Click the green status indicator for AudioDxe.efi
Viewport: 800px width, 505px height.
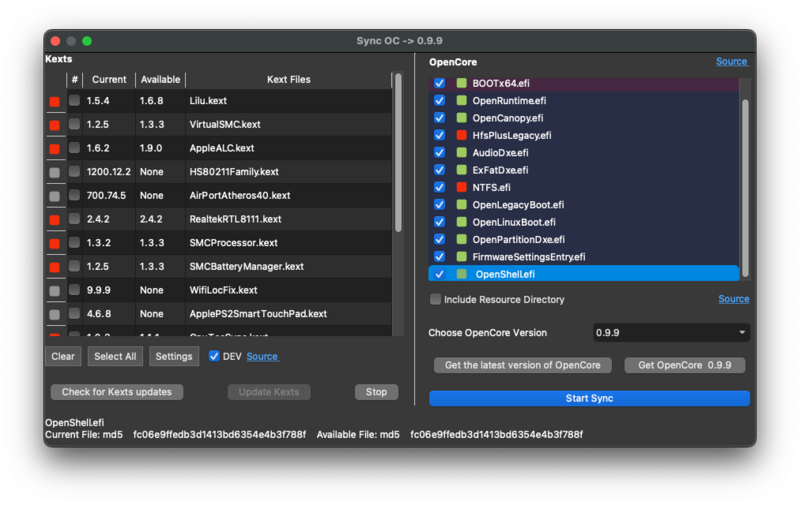tap(462, 153)
